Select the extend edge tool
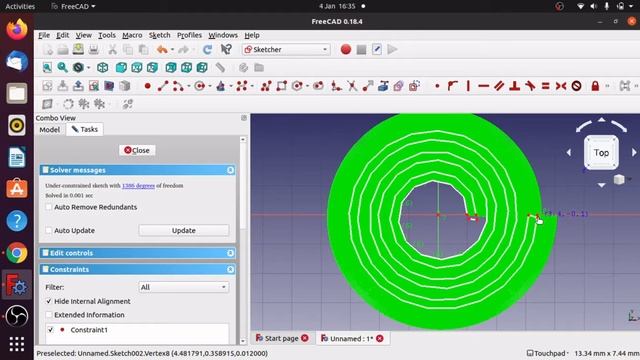This screenshot has height=360, width=640. click(x=368, y=86)
